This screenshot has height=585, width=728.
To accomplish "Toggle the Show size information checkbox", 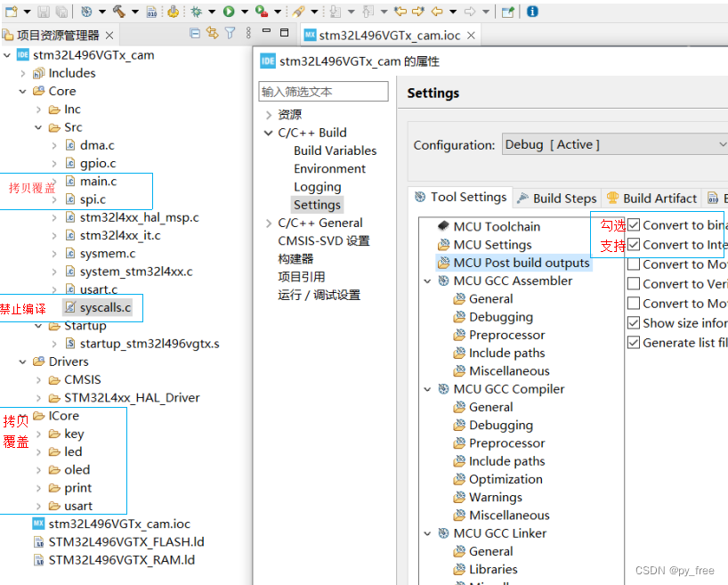I will (634, 323).
